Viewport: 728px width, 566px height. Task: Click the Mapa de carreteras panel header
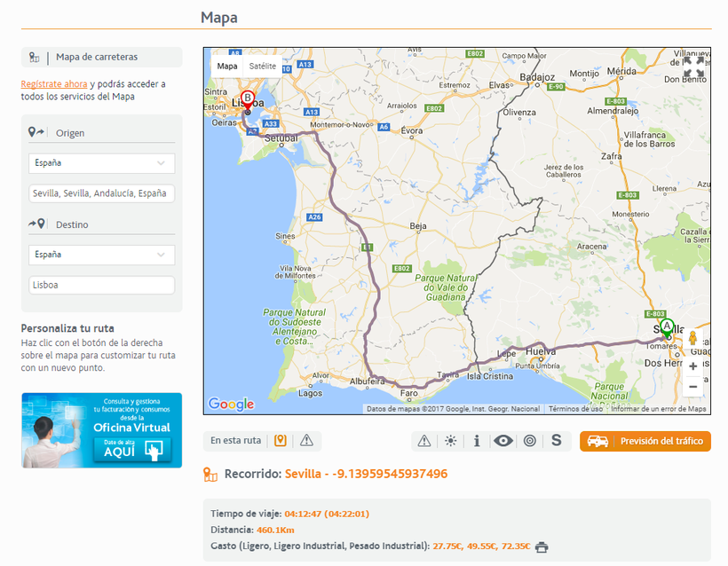(101, 57)
